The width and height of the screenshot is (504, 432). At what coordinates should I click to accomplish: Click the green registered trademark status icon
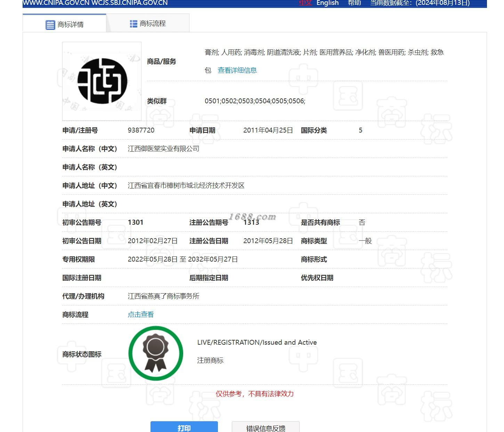(x=156, y=353)
